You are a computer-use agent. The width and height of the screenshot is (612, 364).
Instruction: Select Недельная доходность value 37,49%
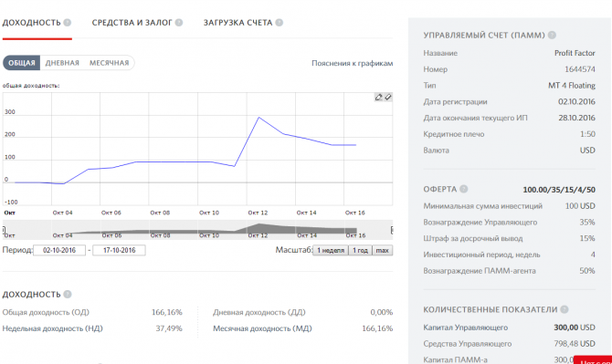coord(169,328)
